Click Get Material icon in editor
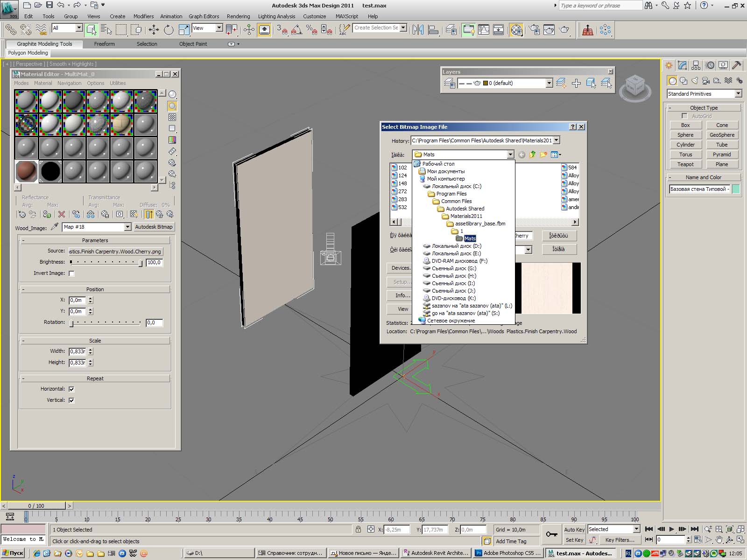 point(22,214)
